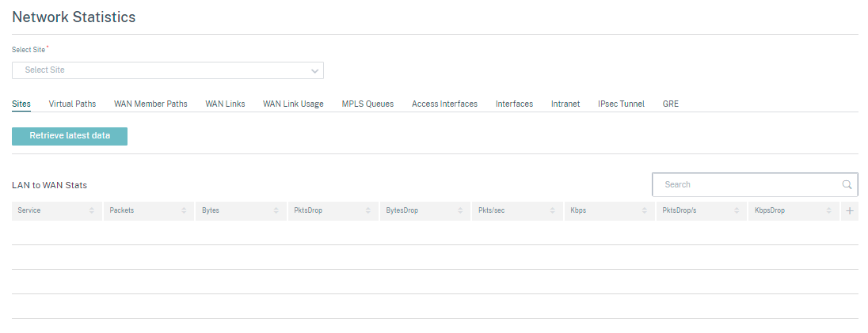
Task: Click the search magnifier icon
Action: pos(847,185)
